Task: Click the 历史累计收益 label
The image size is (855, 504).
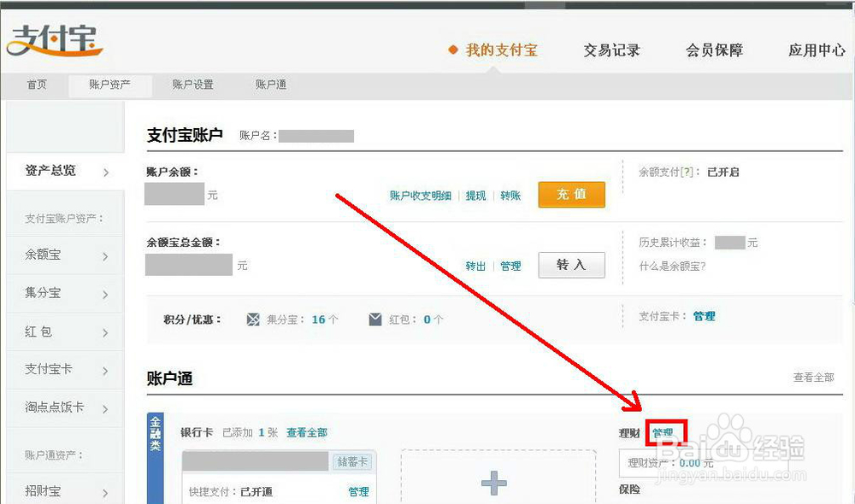Action: click(673, 243)
